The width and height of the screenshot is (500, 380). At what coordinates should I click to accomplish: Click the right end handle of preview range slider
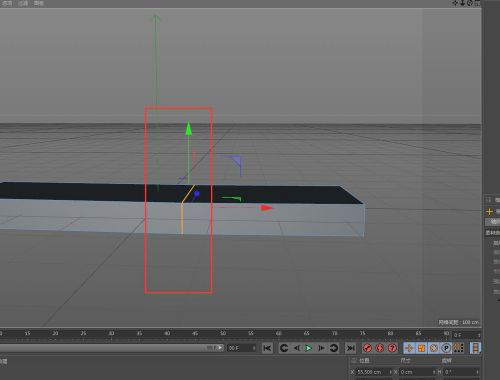pos(220,348)
